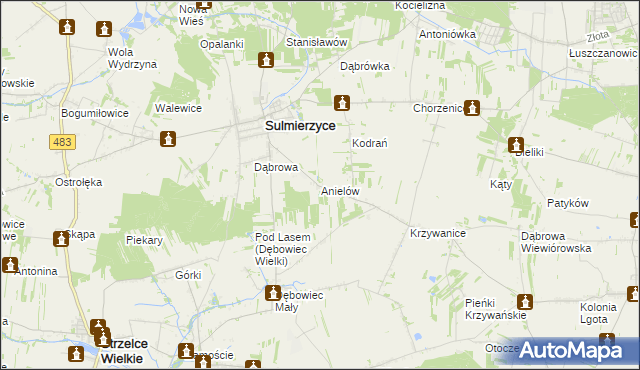Click the church icon east of Bogumiłowice
This screenshot has height=370, width=640.
point(168,139)
